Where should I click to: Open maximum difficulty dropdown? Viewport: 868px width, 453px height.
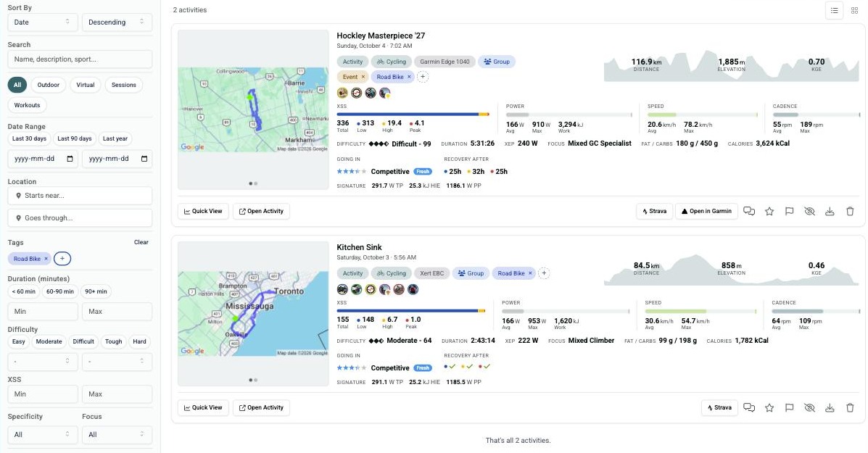117,362
